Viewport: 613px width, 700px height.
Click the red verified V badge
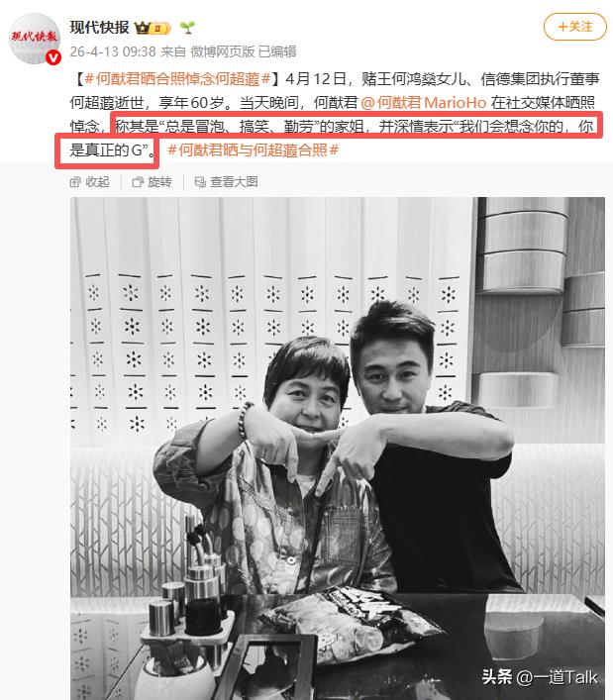(x=53, y=58)
